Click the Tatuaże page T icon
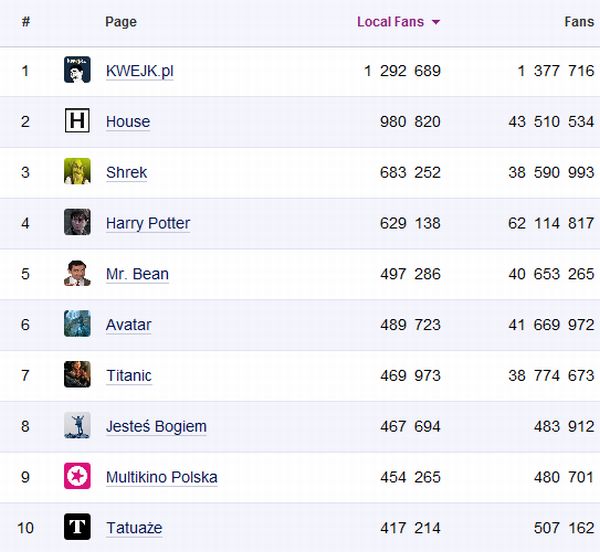600x552 pixels. tap(77, 527)
